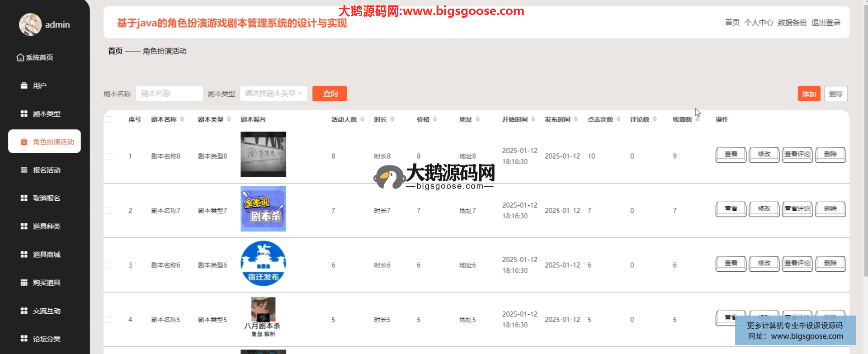Image resolution: width=868 pixels, height=354 pixels.
Task: Check the checkbox for row 剧本名称8
Action: (109, 156)
